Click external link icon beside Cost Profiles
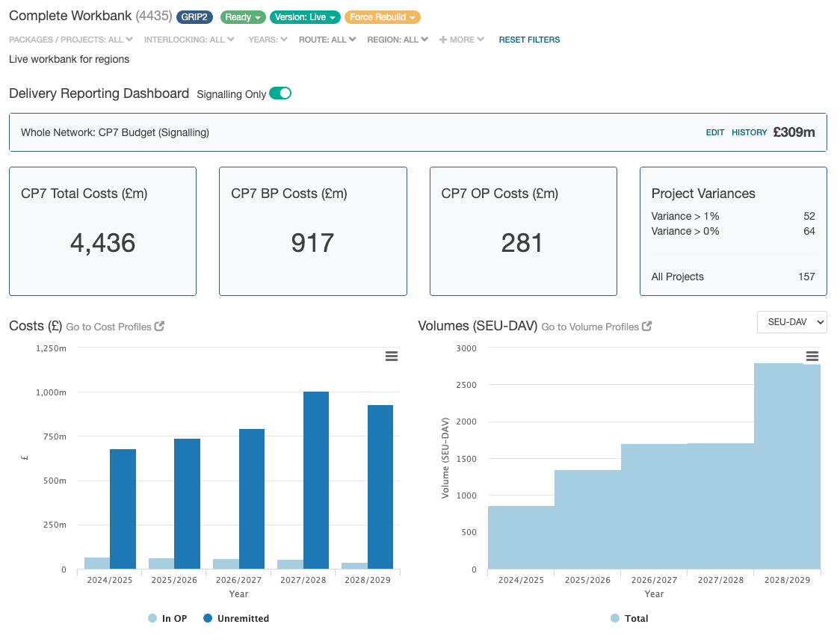Image resolution: width=840 pixels, height=642 pixels. click(x=159, y=327)
